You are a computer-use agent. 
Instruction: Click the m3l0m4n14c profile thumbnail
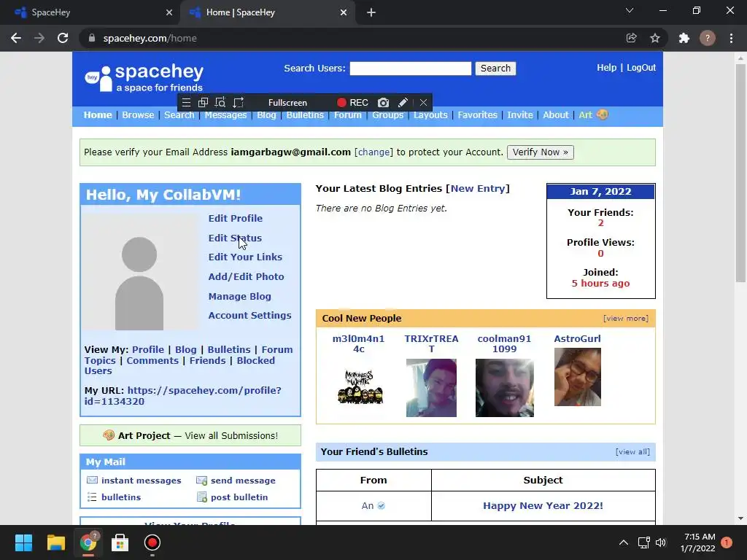[x=360, y=388]
